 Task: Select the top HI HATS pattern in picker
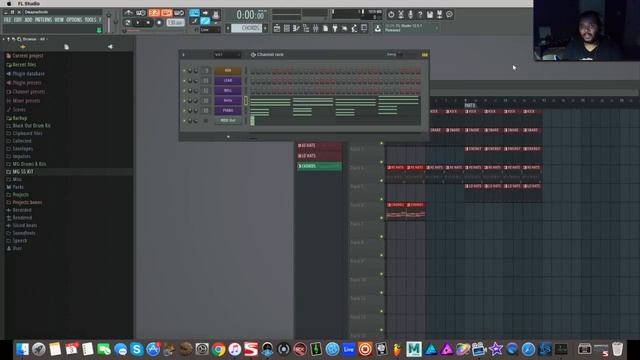(319, 145)
